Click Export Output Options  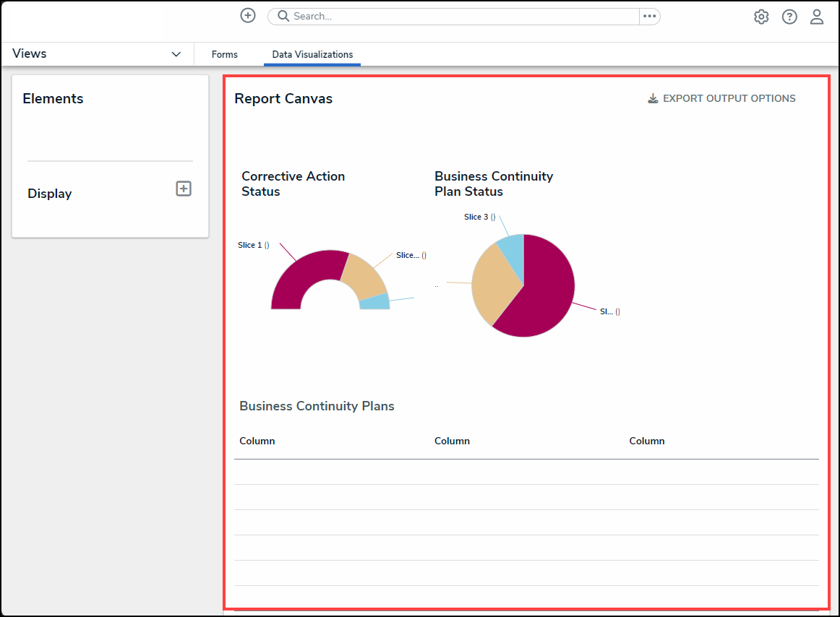[729, 98]
